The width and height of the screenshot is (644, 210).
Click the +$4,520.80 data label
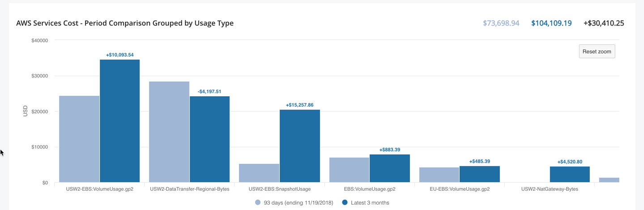click(570, 162)
